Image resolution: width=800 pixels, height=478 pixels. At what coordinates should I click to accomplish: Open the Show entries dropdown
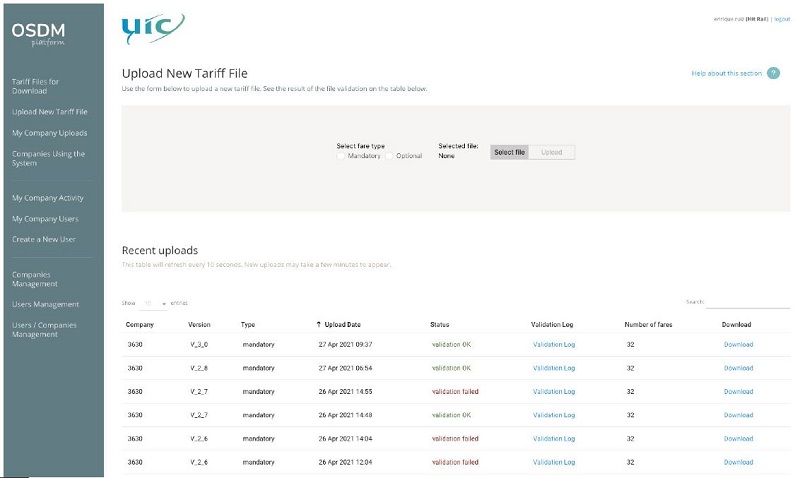coord(154,302)
